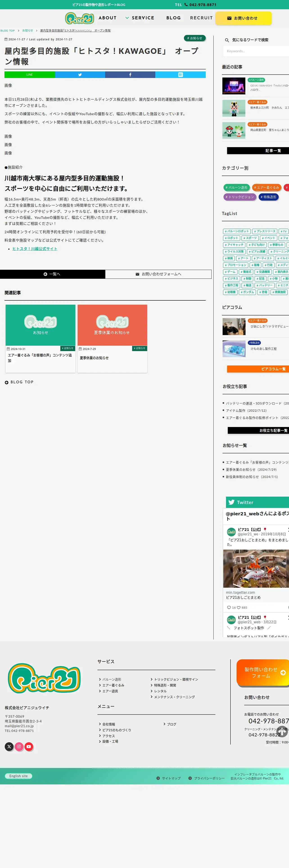Open the ヒトスタ！川越公式サイト link

(x=35, y=249)
